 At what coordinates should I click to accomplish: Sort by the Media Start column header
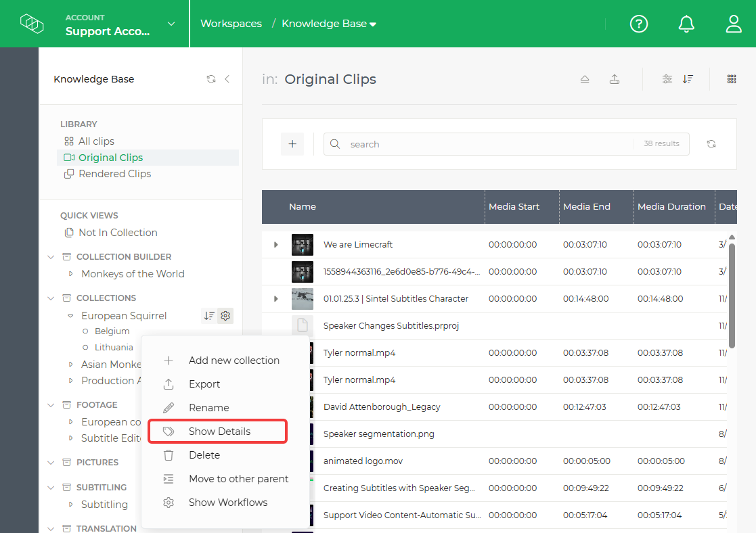pyautogui.click(x=514, y=207)
